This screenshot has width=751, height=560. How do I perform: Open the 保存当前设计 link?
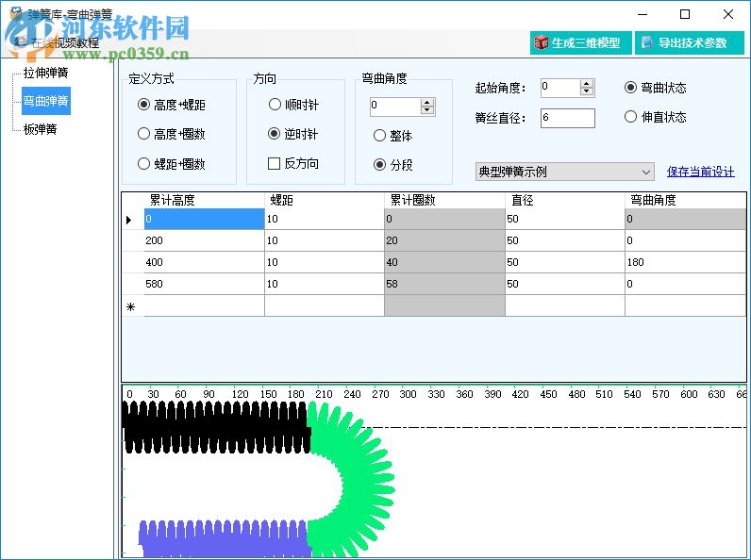click(700, 172)
